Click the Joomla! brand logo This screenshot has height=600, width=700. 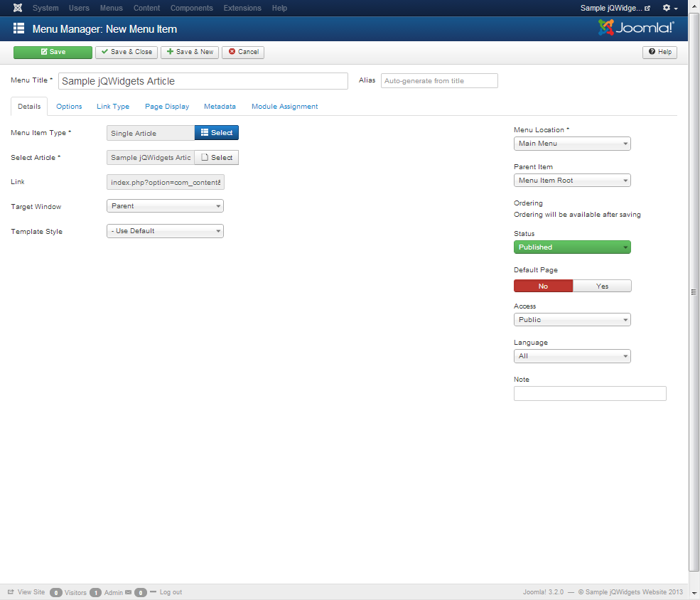tap(636, 28)
